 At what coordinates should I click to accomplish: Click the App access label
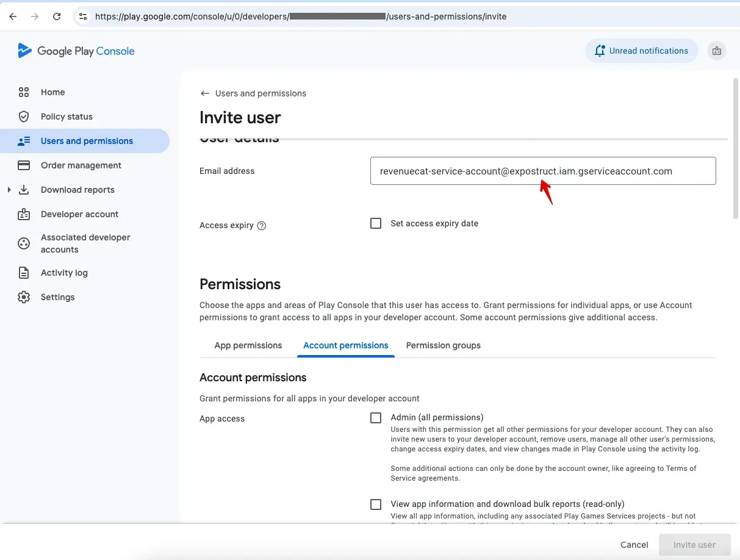pyautogui.click(x=222, y=418)
